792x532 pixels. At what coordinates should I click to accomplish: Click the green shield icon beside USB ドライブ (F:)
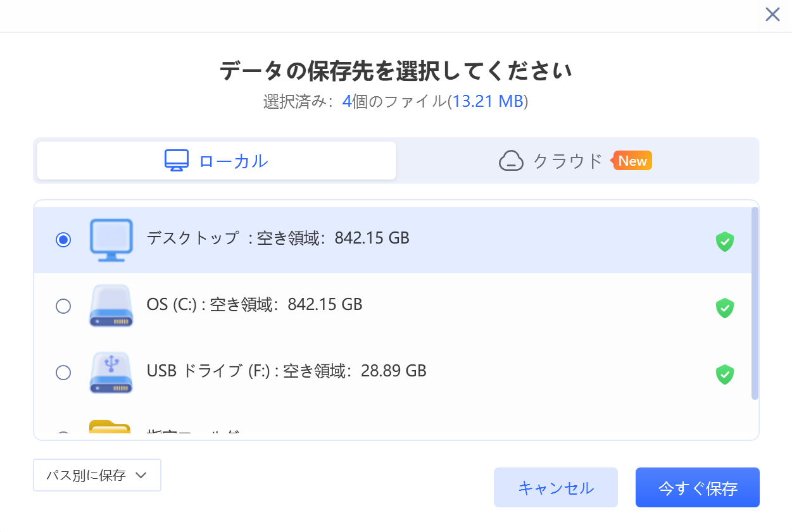pos(725,374)
